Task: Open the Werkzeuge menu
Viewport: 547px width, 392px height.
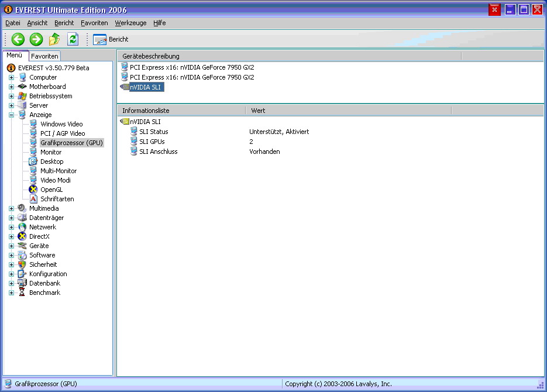Action: (x=131, y=23)
